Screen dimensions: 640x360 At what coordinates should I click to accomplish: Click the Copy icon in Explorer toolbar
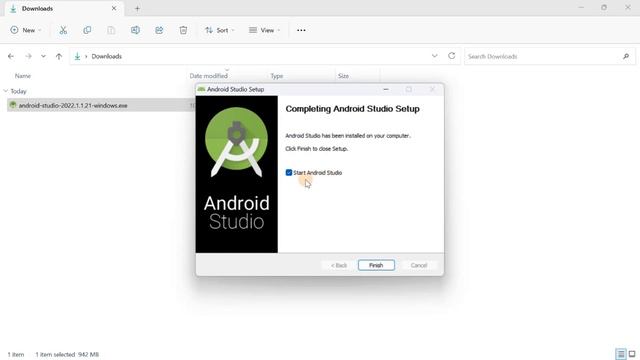coord(87,30)
